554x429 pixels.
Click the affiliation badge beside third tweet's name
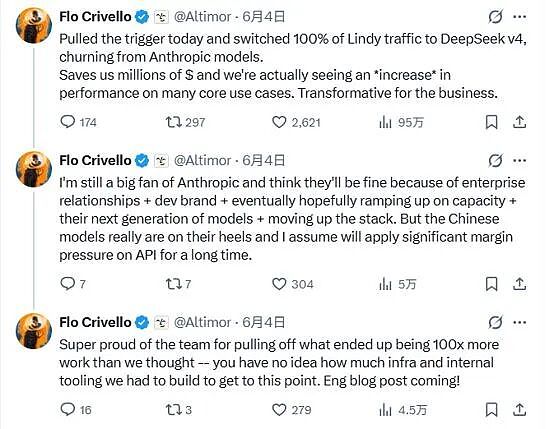pyautogui.click(x=161, y=322)
